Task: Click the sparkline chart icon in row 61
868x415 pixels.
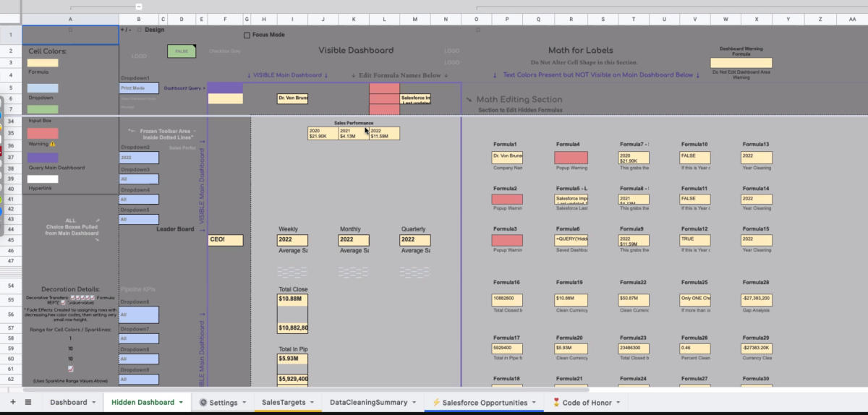Action: (70, 369)
